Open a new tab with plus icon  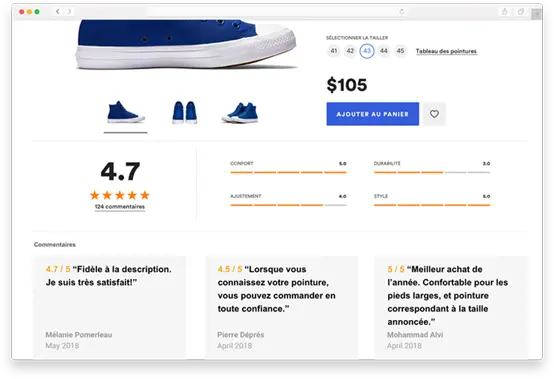[537, 14]
